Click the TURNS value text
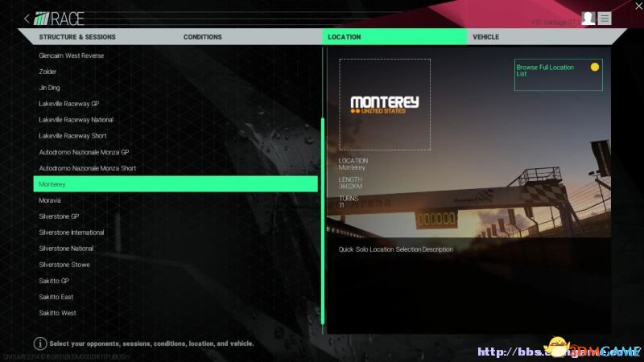644x362 pixels. (341, 205)
